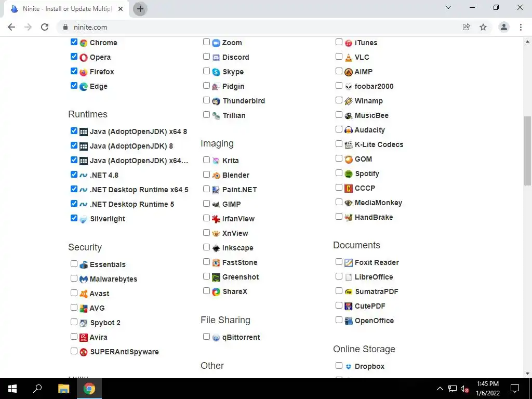Check the K-Lite Codecs checkbox
The height and width of the screenshot is (399, 532).
click(x=339, y=144)
